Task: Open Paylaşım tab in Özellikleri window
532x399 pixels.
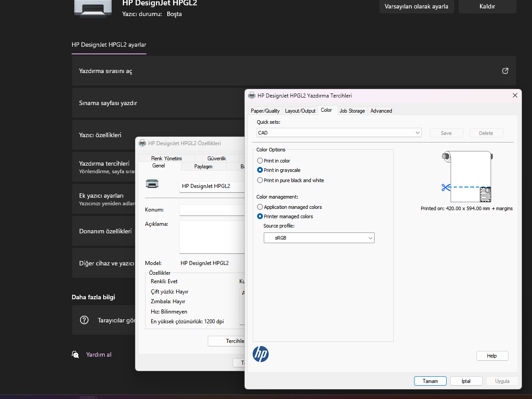Action: click(x=203, y=167)
